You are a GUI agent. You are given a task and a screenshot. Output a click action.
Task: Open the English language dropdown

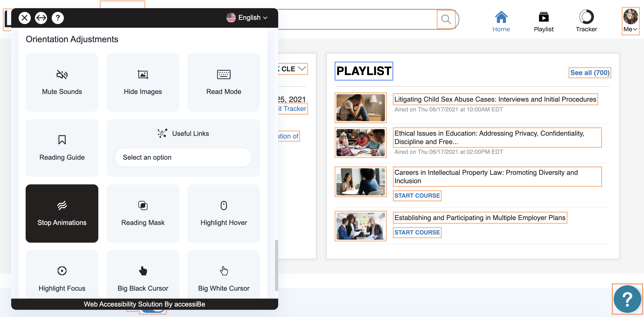click(247, 17)
